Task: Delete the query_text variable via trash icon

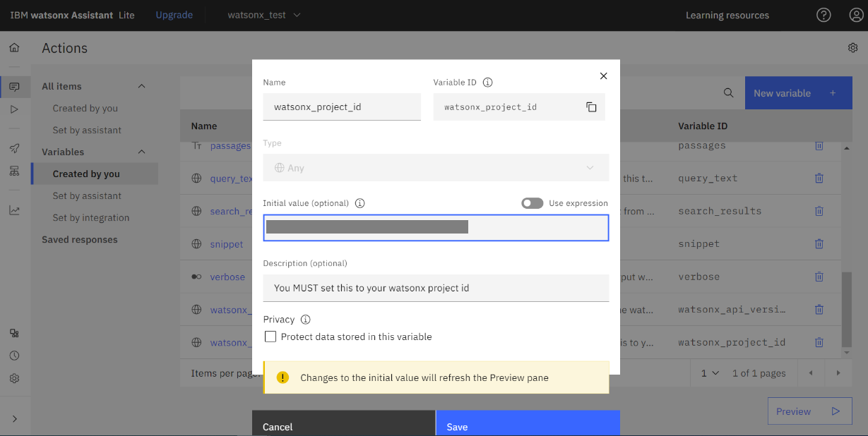Action: point(819,178)
